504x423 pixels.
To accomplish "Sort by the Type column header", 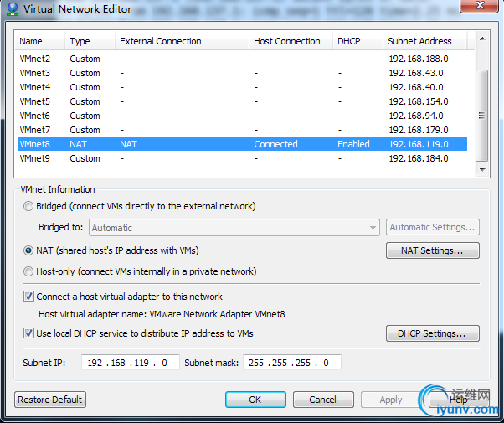I will (90, 41).
